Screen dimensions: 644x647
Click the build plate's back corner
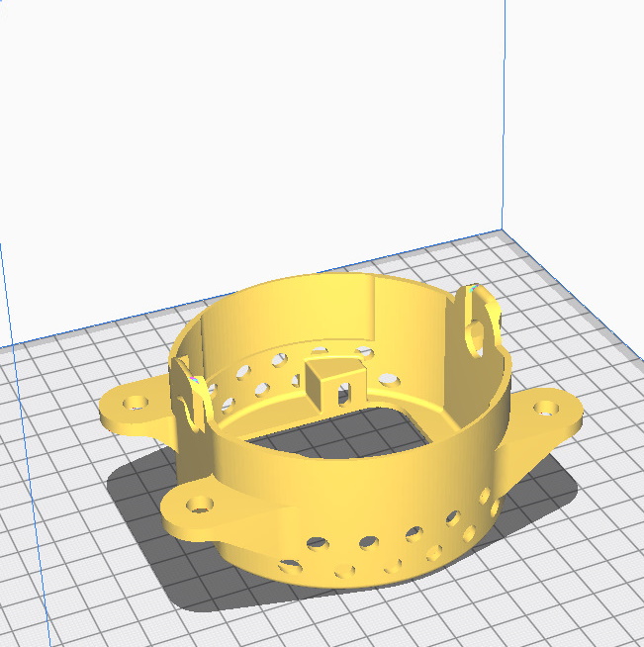pos(504,233)
